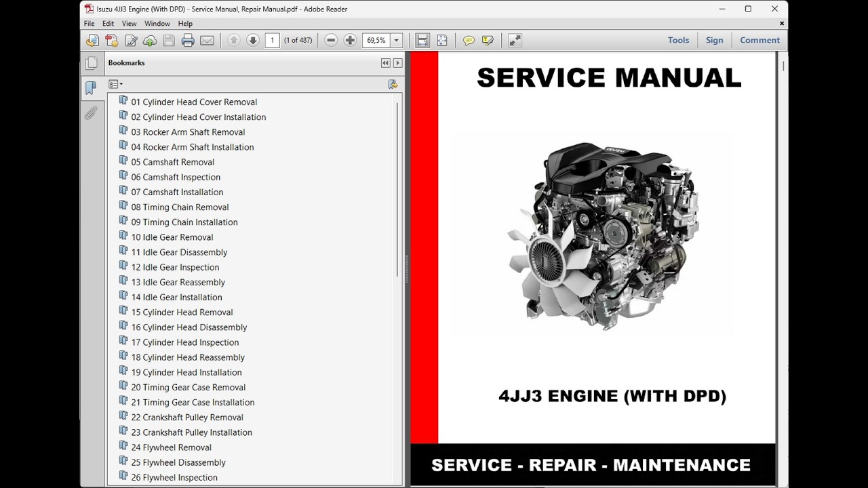Click bookmark icon beside 12 Idle Gear Inspection
Screen dimensions: 868x488
tap(123, 266)
